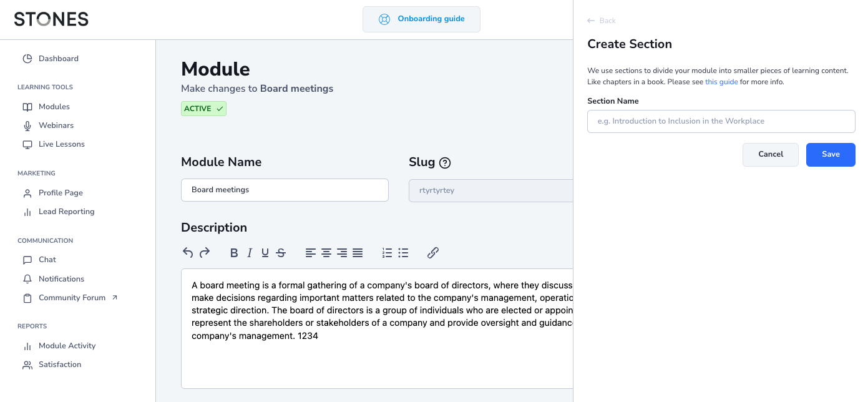This screenshot has height=402, width=868.
Task: Cancel section creation
Action: tap(770, 155)
